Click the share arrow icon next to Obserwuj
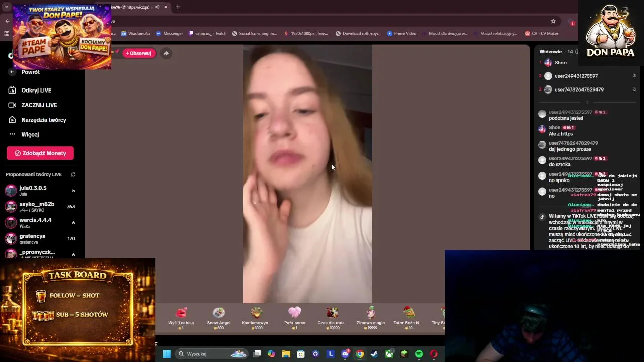 pos(166,53)
